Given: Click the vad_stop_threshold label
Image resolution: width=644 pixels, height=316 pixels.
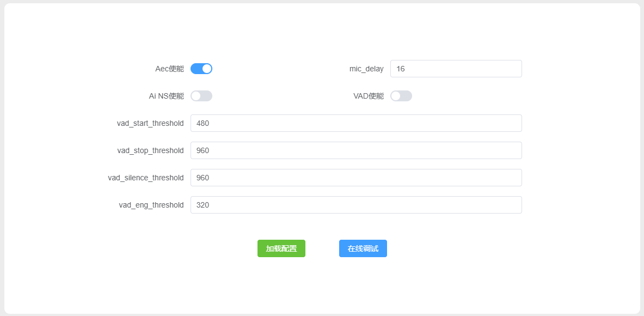Looking at the screenshot, I should click(150, 150).
